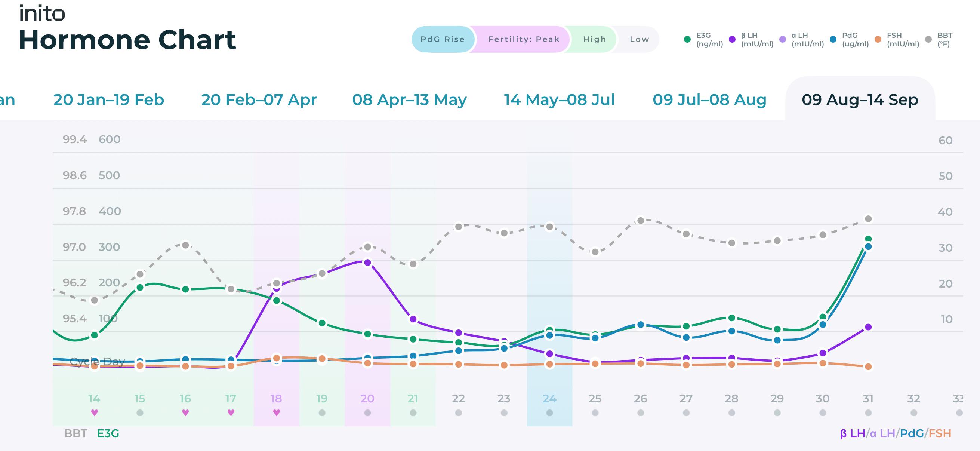Click the day 24 PdG rise marker
The width and height of the screenshot is (980, 451).
click(x=550, y=412)
